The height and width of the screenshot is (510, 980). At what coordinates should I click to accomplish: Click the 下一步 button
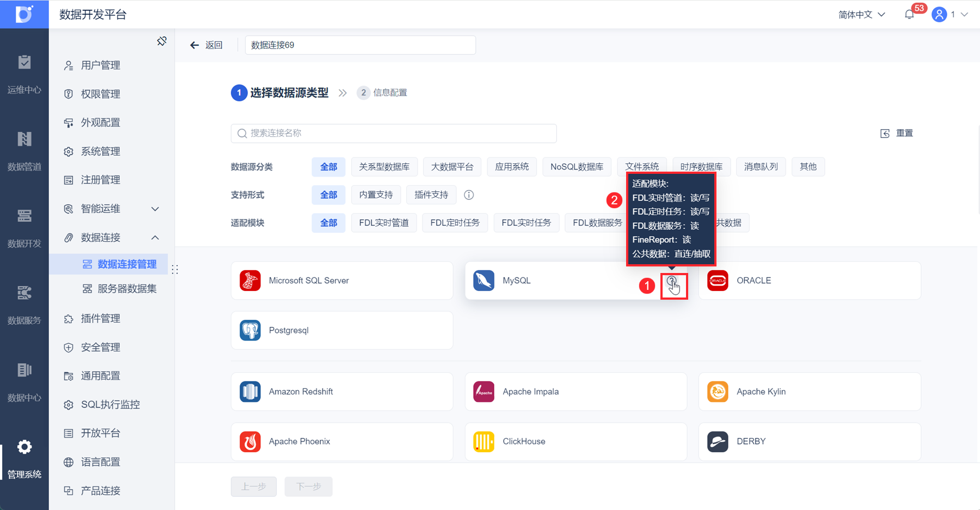coord(309,487)
